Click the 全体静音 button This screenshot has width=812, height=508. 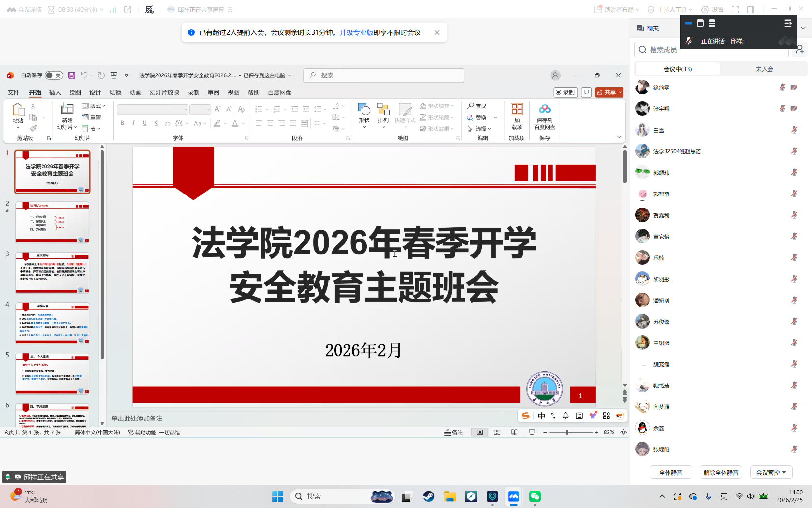pyautogui.click(x=670, y=473)
